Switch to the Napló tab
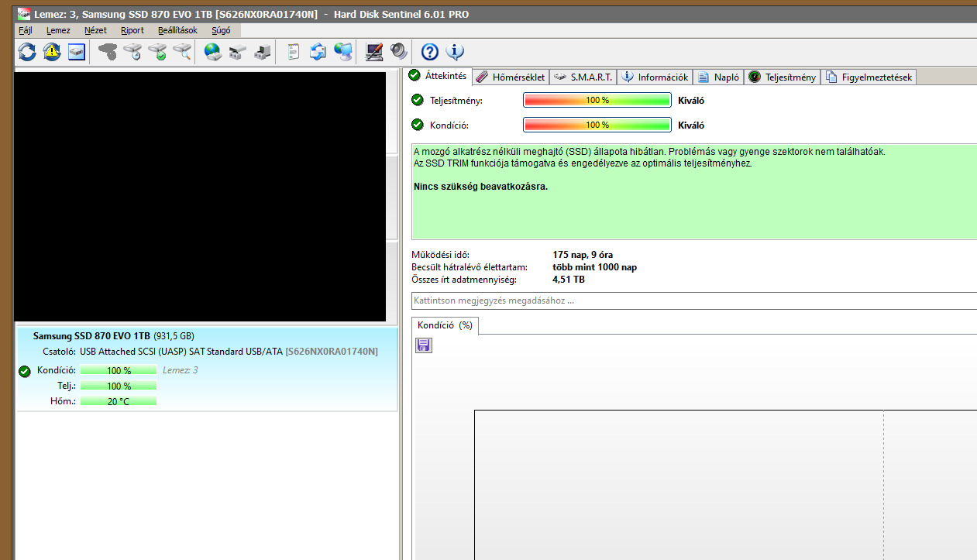The image size is (977, 560). coord(718,77)
